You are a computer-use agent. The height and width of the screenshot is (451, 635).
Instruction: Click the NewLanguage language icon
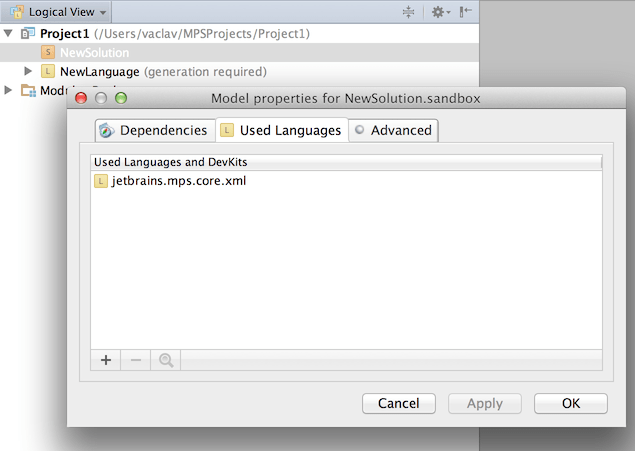pyautogui.click(x=48, y=71)
